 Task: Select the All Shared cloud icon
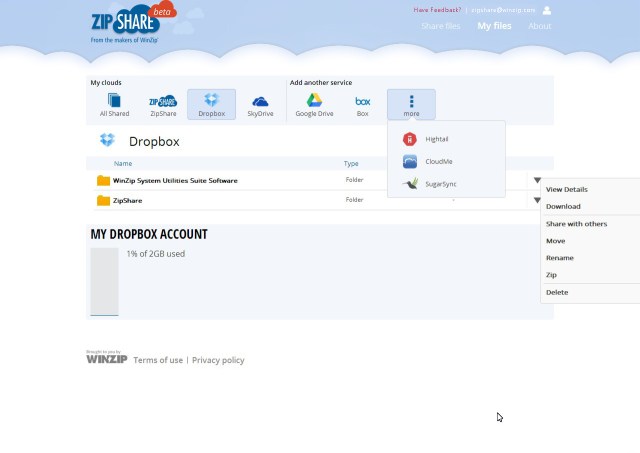coord(115,105)
